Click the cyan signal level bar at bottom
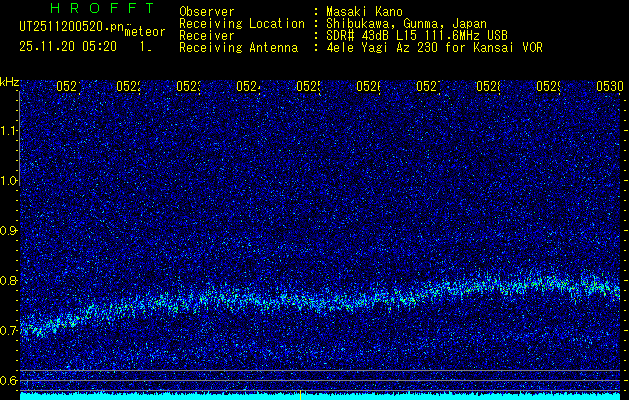This screenshot has height=400, width=629. tap(320, 396)
